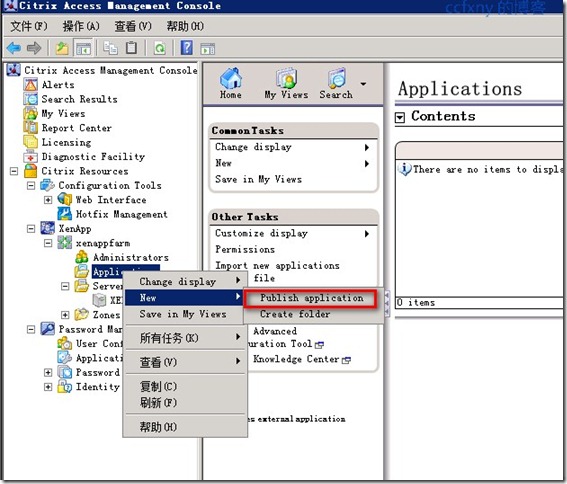Open My Views icon in task pane
Image resolution: width=567 pixels, height=484 pixels.
pyautogui.click(x=286, y=78)
